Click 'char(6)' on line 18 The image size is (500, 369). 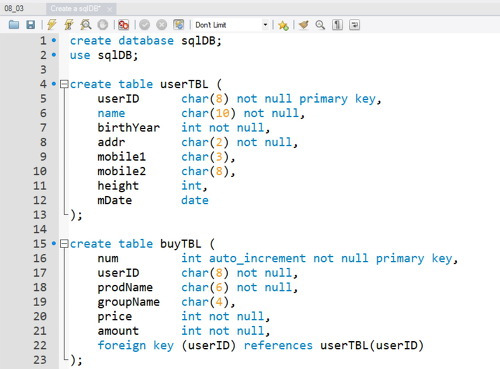[205, 287]
